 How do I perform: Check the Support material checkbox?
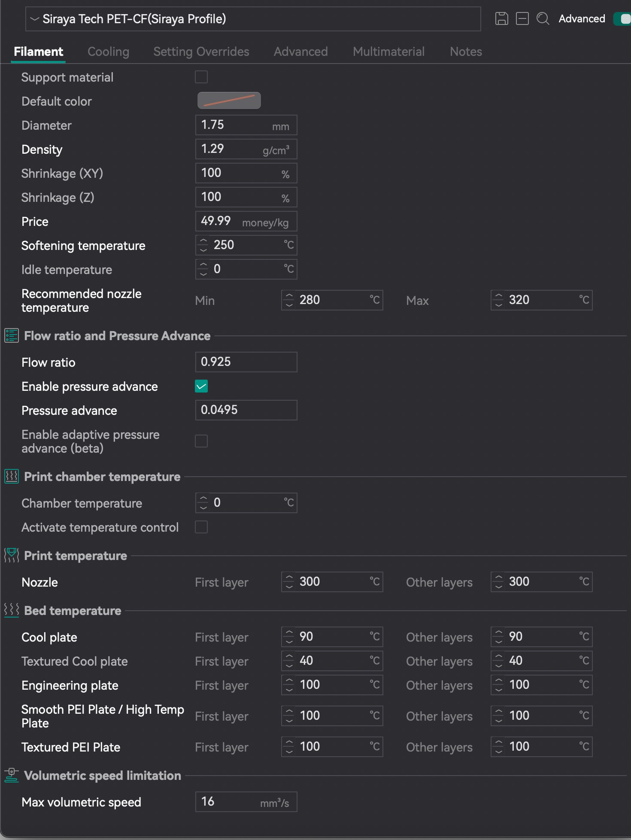tap(201, 77)
